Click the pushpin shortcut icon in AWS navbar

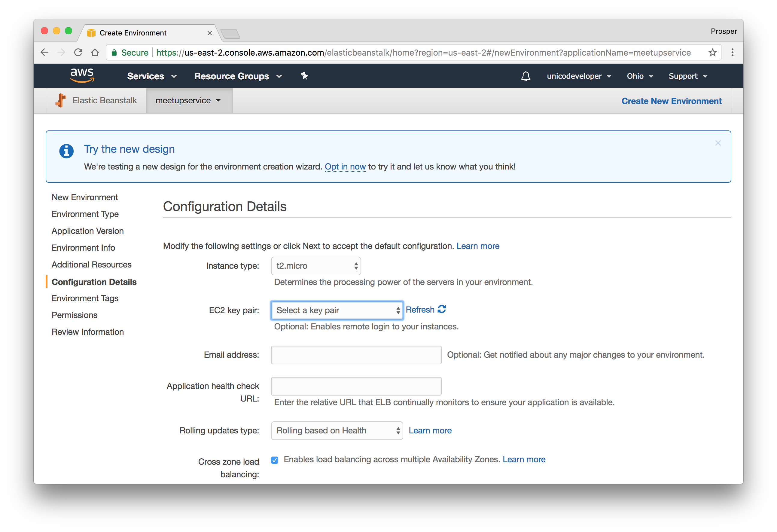tap(304, 76)
